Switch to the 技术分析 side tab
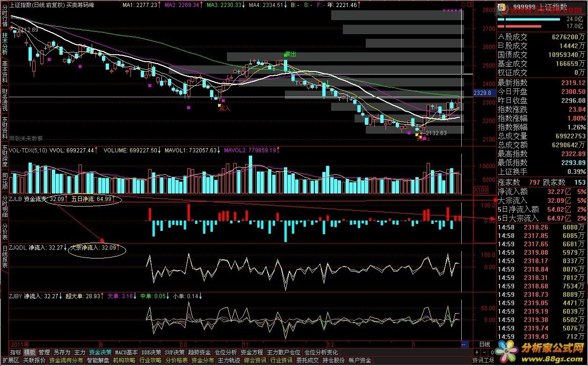The image size is (588, 366). click(x=5, y=43)
